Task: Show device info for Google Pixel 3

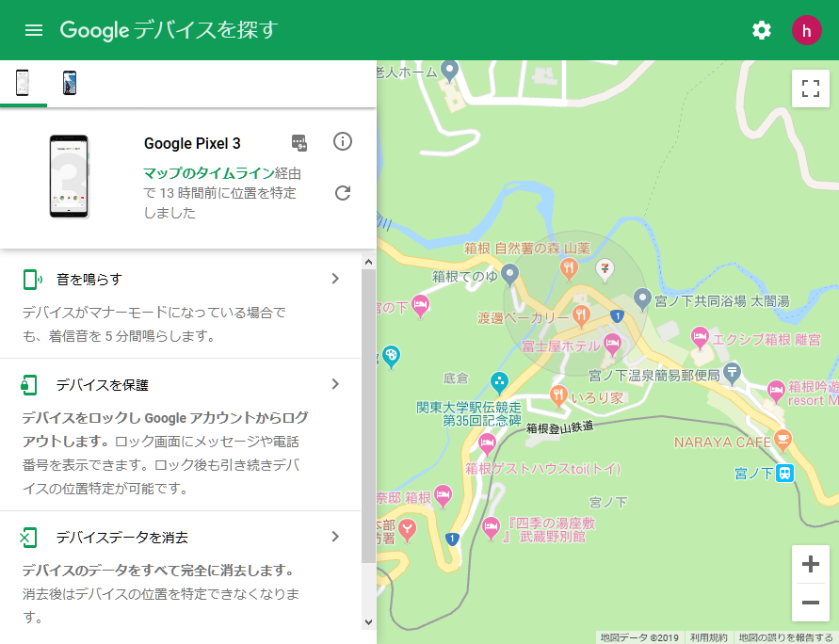Action: pyautogui.click(x=343, y=142)
